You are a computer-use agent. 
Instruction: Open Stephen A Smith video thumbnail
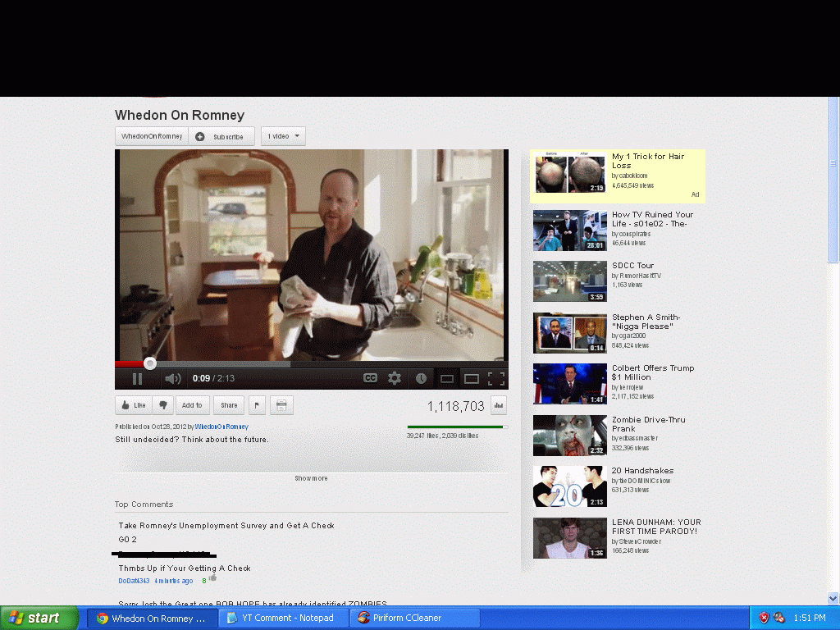tap(570, 333)
